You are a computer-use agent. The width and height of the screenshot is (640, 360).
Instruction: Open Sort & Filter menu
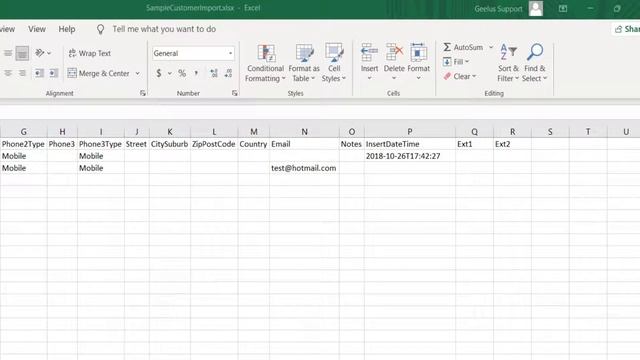click(508, 63)
